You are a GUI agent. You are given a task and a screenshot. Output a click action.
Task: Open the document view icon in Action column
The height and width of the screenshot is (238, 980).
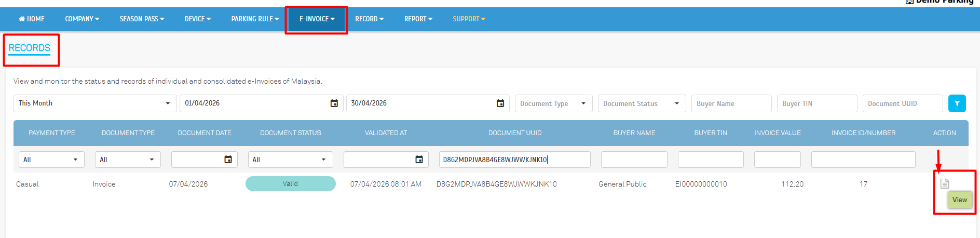pos(945,183)
